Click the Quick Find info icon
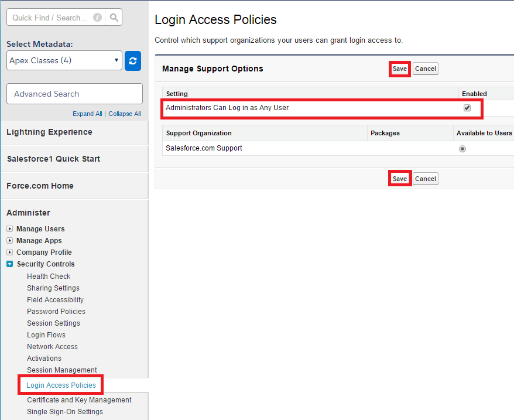This screenshot has height=420, width=514. coord(97,18)
